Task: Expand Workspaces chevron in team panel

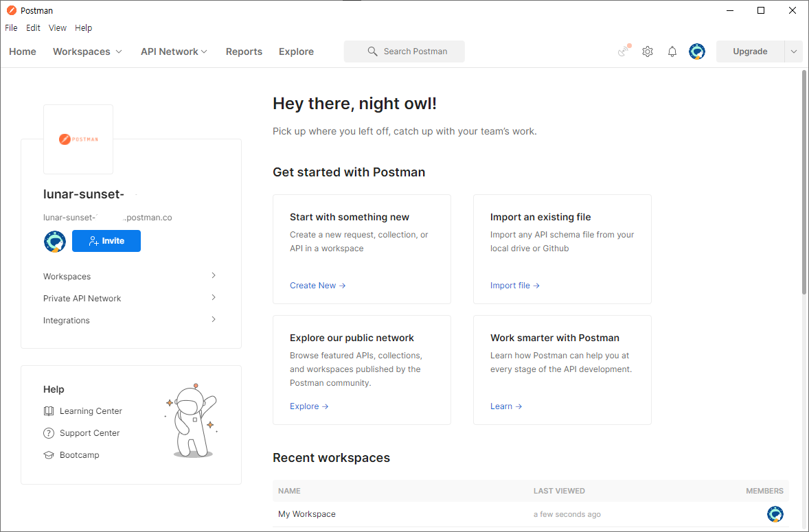Action: tap(214, 275)
